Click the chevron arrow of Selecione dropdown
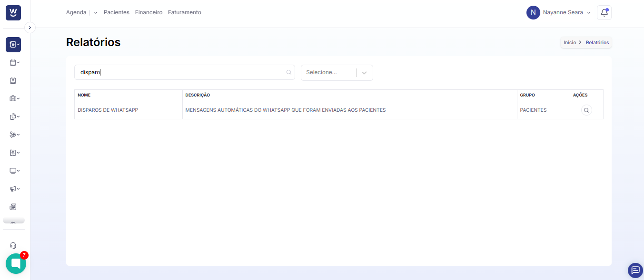The image size is (644, 280). pyautogui.click(x=364, y=73)
